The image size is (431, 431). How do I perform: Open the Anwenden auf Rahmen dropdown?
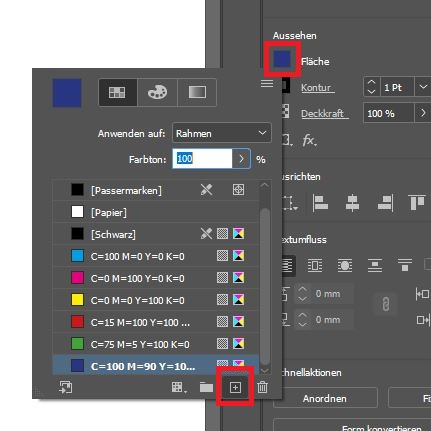[x=222, y=133]
